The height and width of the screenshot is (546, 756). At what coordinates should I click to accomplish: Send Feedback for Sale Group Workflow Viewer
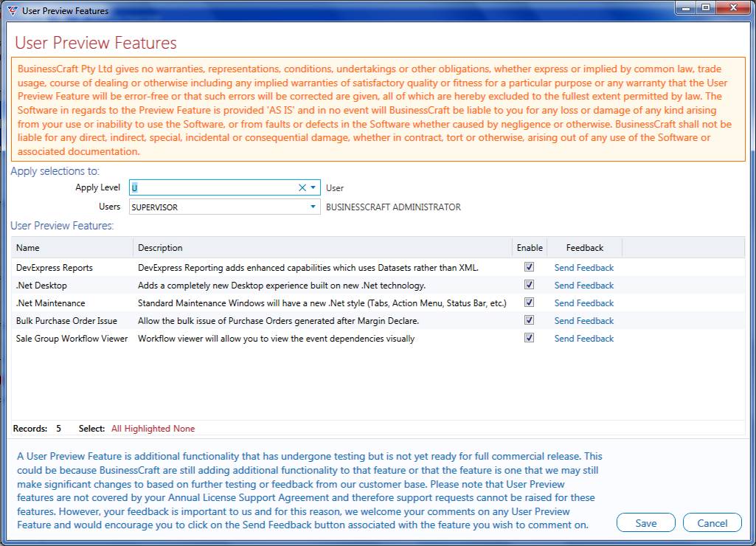[x=584, y=339]
